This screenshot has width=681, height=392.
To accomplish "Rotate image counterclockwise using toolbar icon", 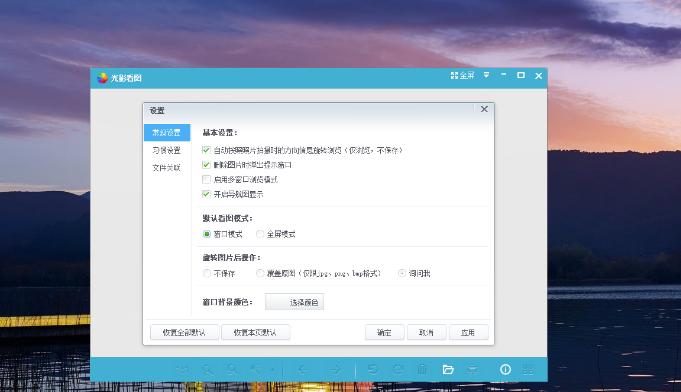I will 373,370.
